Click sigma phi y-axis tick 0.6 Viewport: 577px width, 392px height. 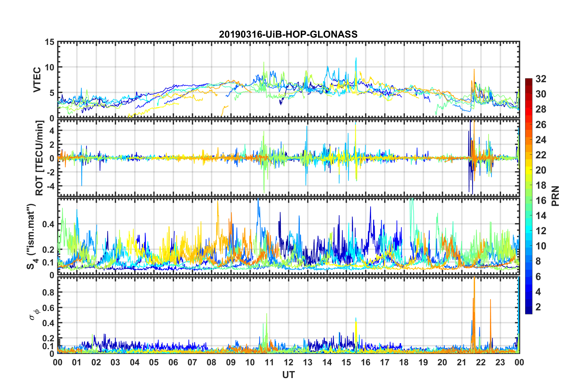click(x=48, y=308)
